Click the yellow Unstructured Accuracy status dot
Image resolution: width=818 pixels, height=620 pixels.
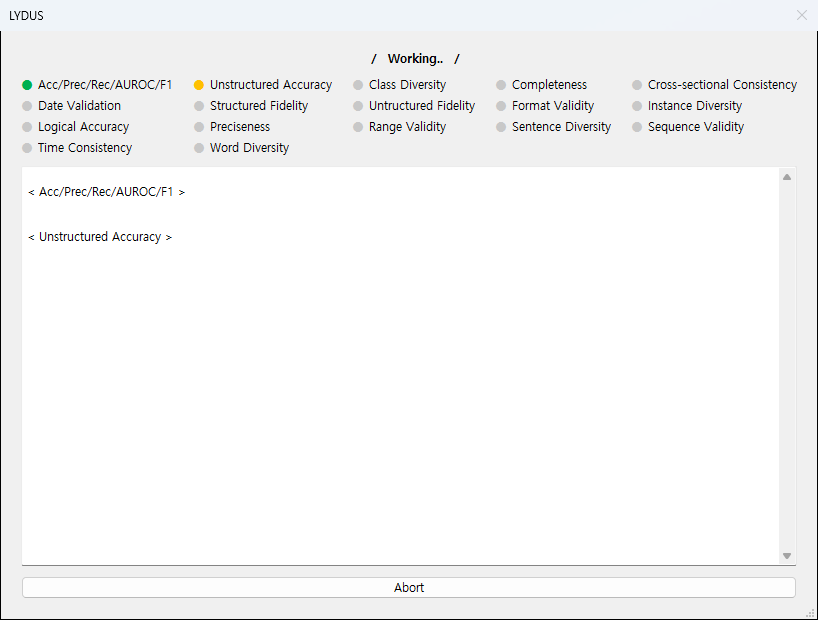tap(199, 85)
